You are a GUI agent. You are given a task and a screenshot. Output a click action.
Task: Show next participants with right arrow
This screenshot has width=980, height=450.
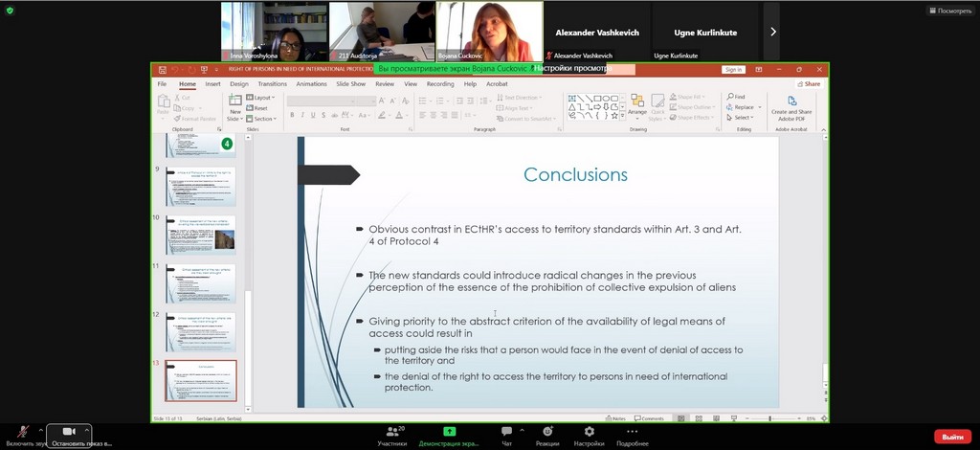point(772,32)
